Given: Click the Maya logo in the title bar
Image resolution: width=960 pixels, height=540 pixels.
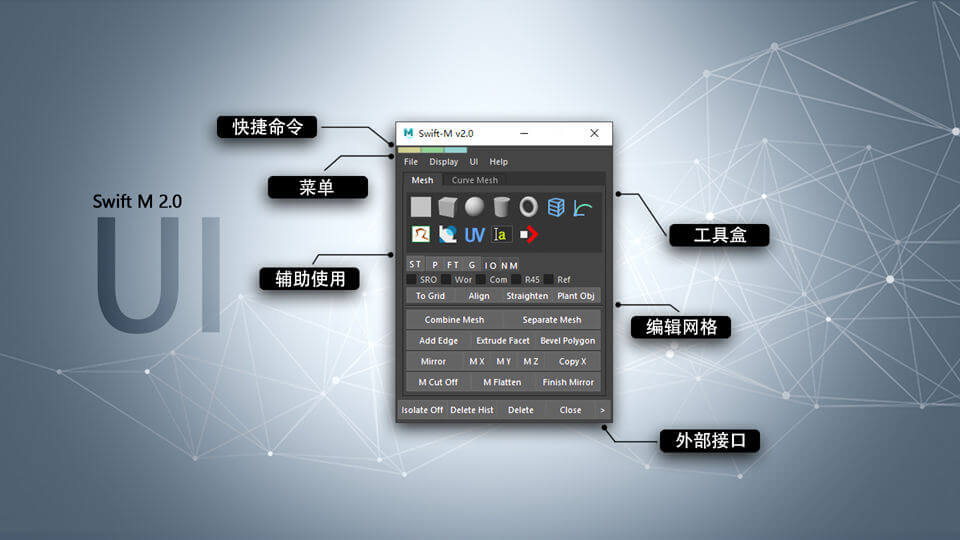Looking at the screenshot, I should tap(408, 133).
